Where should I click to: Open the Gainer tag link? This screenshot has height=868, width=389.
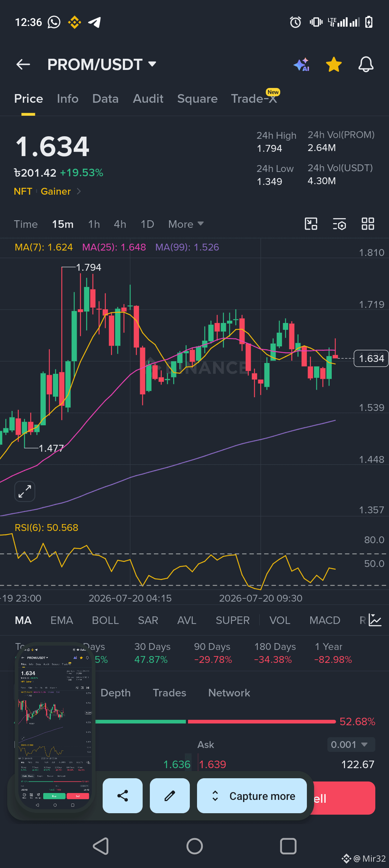point(56,191)
